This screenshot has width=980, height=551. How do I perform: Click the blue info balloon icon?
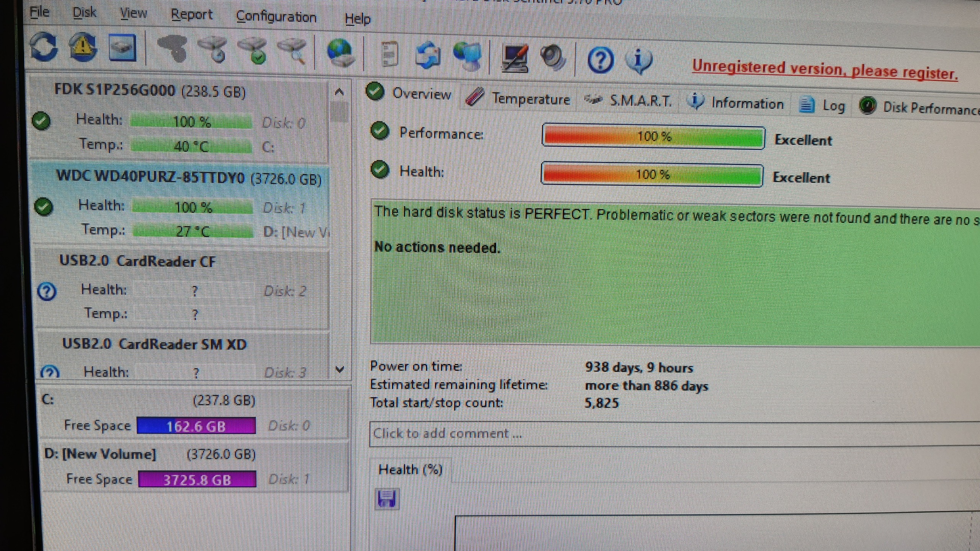click(x=639, y=61)
